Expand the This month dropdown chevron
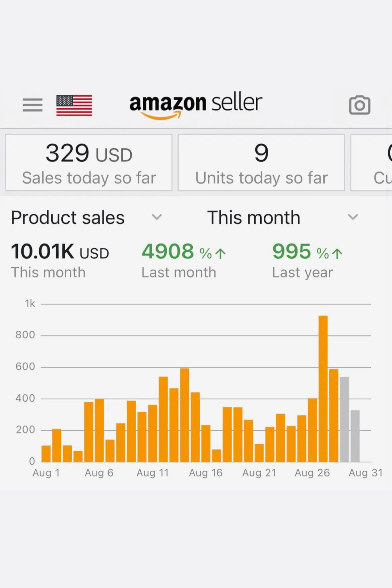 tap(353, 217)
